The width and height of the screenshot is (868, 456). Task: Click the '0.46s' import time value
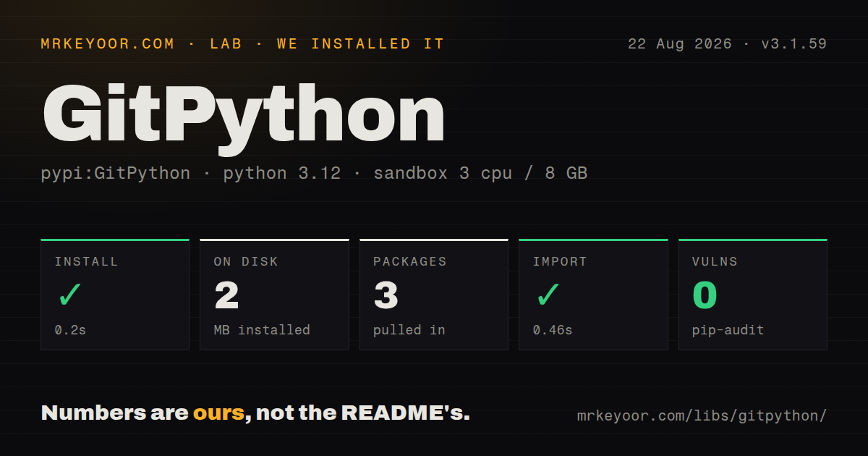click(x=553, y=330)
